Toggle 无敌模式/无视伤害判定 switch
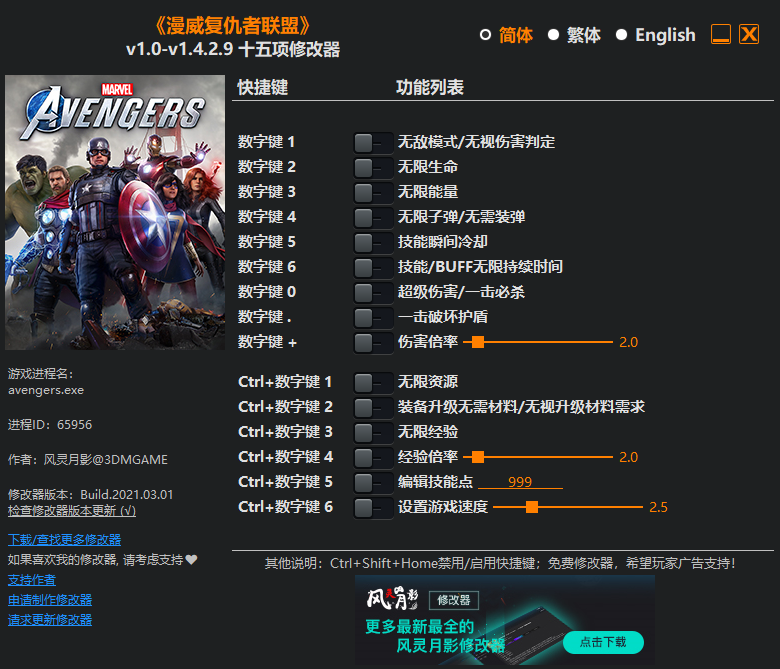The height and width of the screenshot is (669, 780). pos(373,143)
